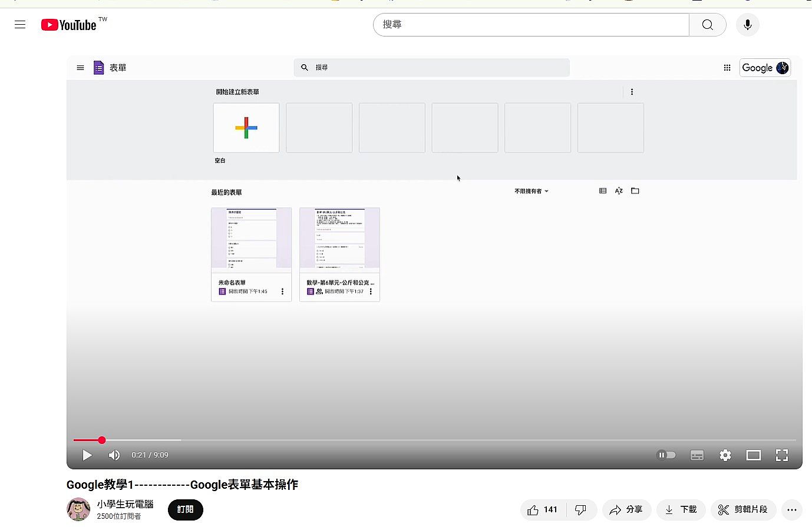The image size is (812, 527).
Task: Start voice search with the microphone icon
Action: 747,25
